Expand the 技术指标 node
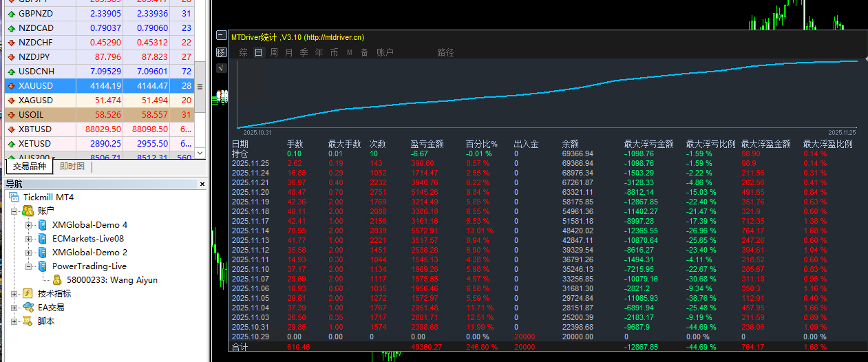Screen dimensions: 868x362 14,294
